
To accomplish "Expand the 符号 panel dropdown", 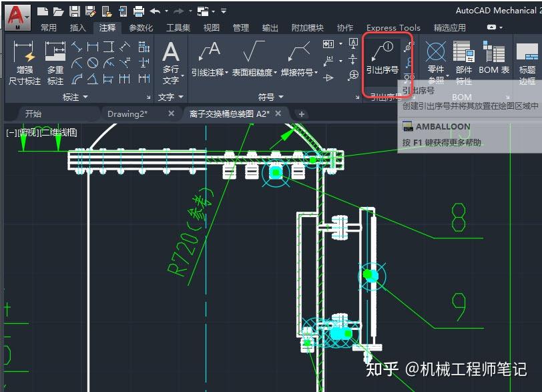I will [x=269, y=96].
